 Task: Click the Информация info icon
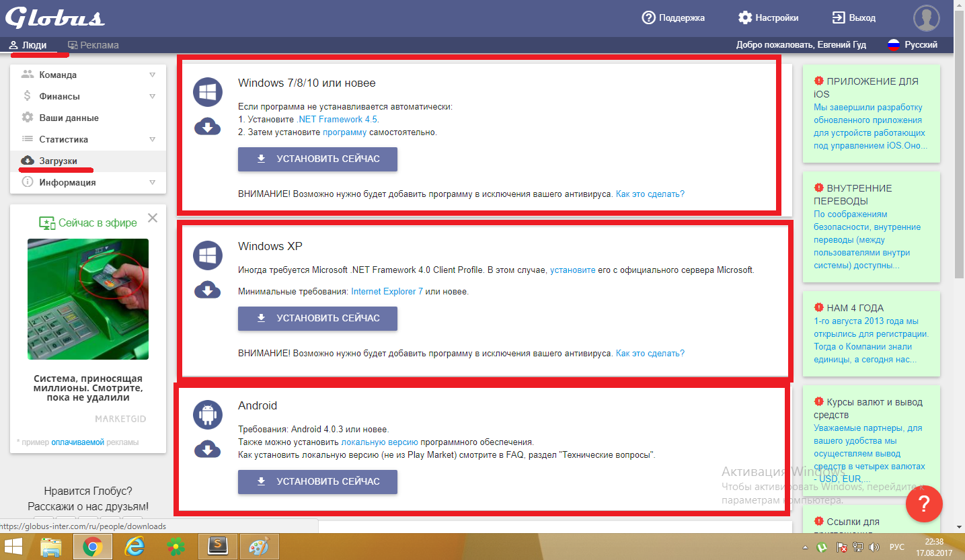point(28,182)
